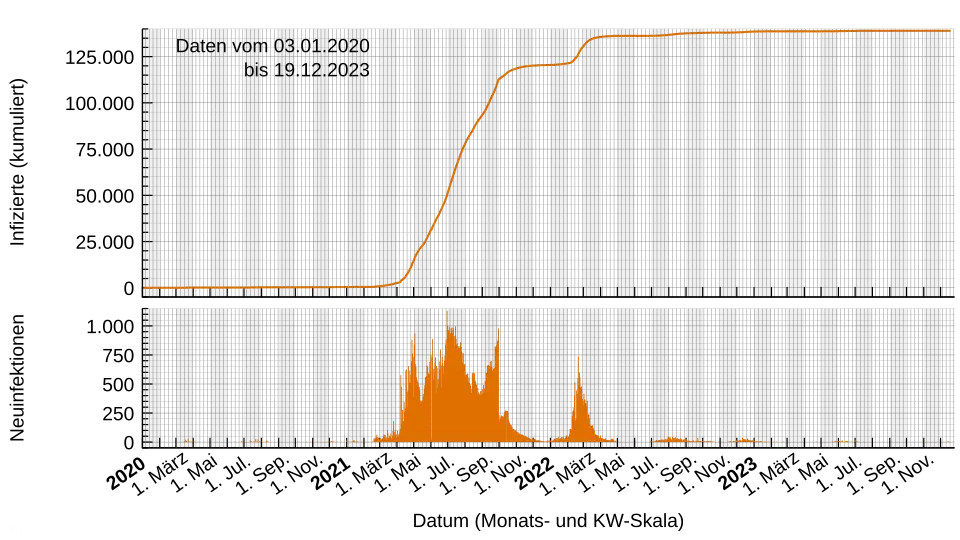Viewport: 960px width, 540px height.
Task: Click the 50.000 y-axis tick label
Action: tap(105, 196)
